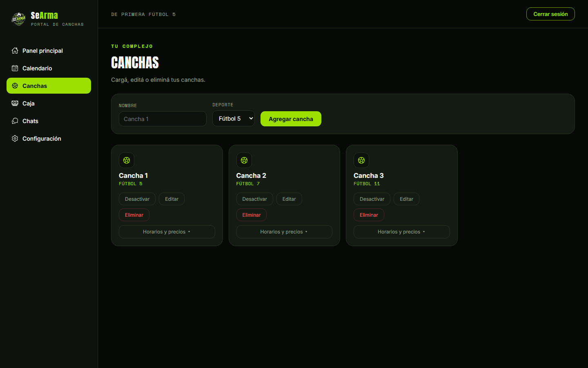Click the ball icon on Cancha 1 card

click(127, 160)
